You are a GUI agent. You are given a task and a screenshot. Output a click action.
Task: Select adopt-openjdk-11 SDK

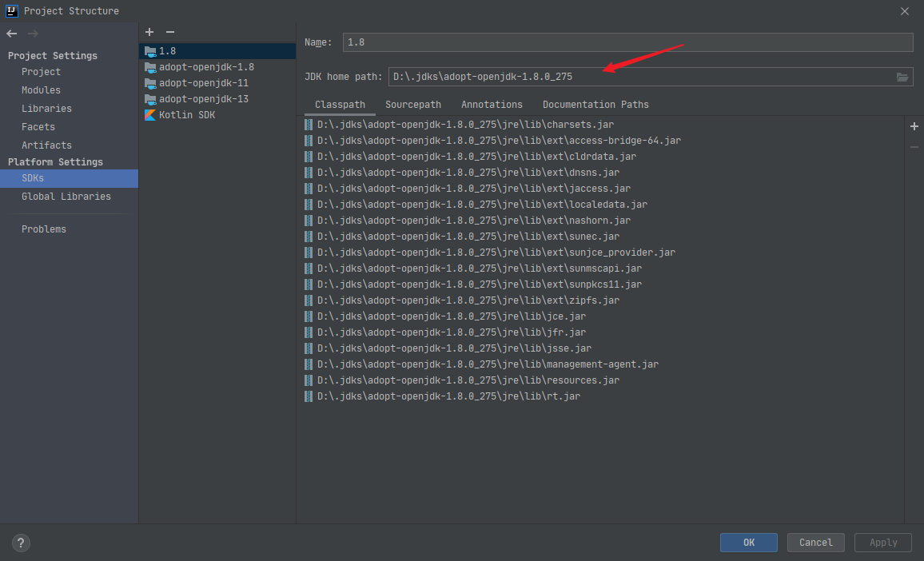(217, 82)
